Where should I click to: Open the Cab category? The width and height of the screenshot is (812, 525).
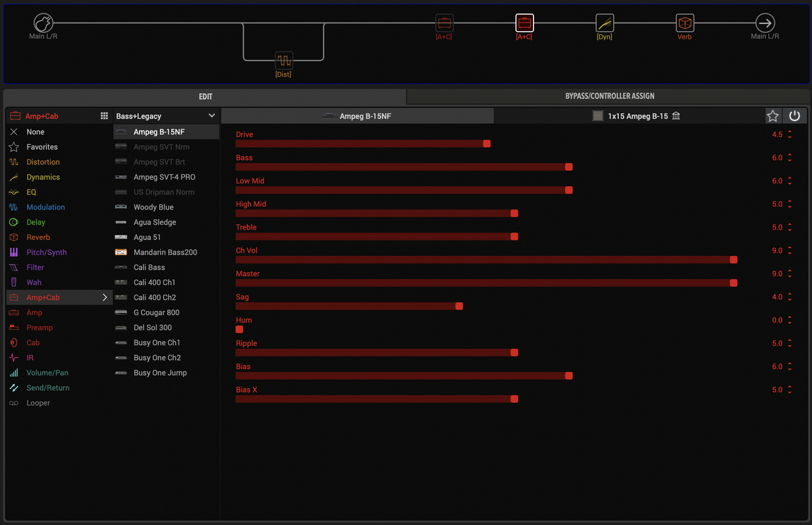pyautogui.click(x=60, y=343)
